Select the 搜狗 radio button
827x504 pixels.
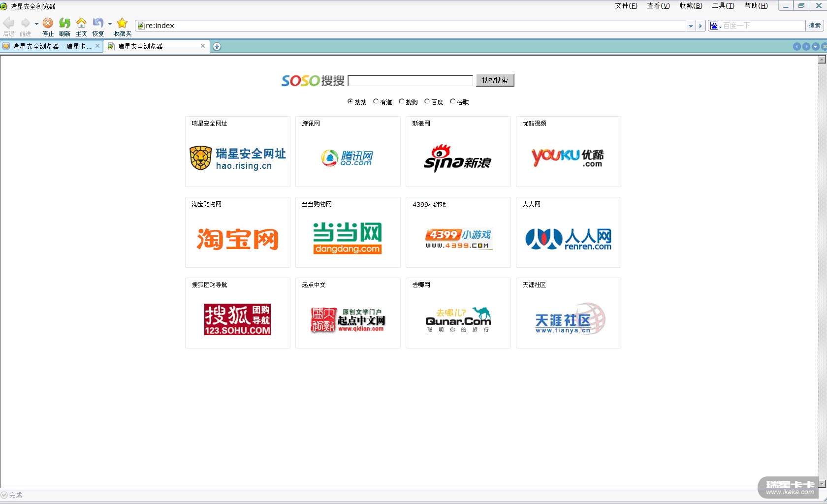click(402, 101)
